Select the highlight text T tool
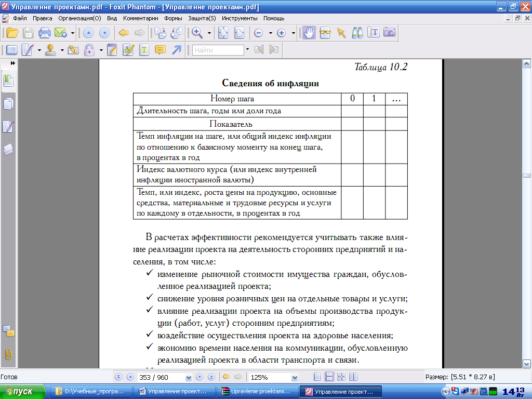532x399 pixels. [x=144, y=50]
